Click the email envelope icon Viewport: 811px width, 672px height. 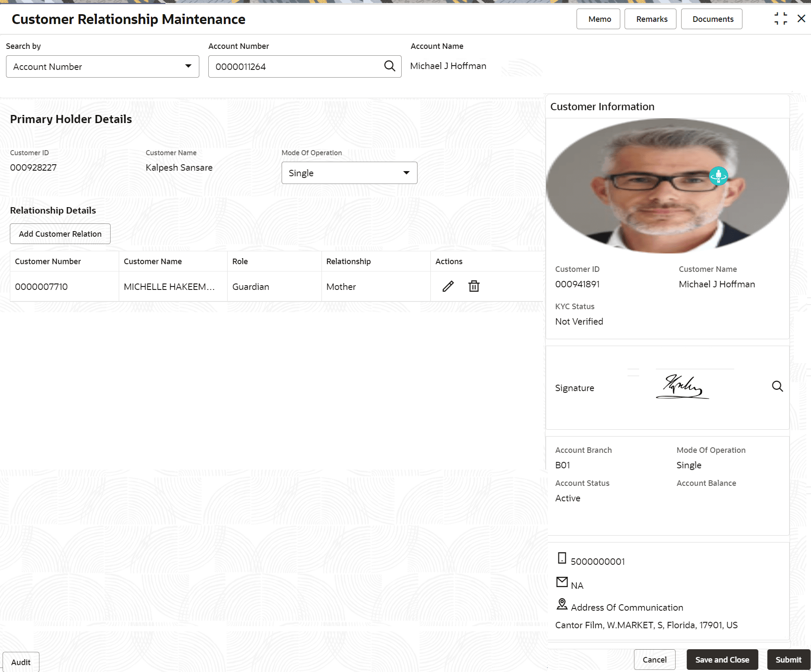(x=562, y=582)
